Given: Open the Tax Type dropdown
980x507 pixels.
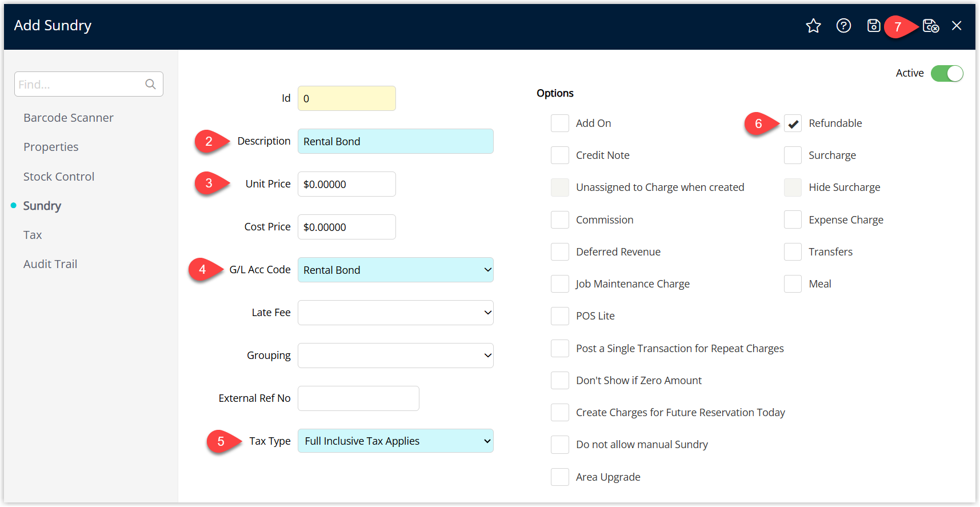Looking at the screenshot, I should (x=395, y=441).
